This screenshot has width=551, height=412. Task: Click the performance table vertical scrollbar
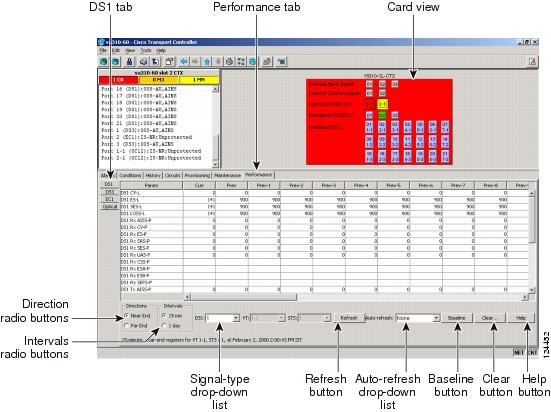point(532,242)
